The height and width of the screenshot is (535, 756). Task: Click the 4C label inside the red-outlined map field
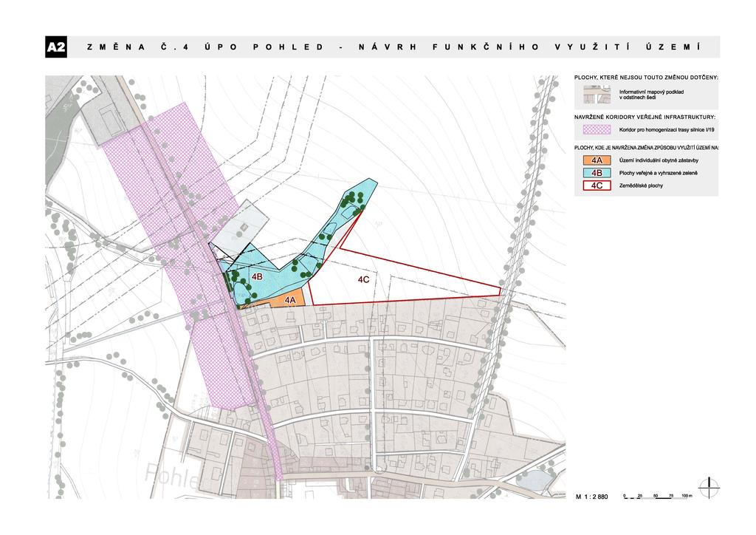pos(363,279)
